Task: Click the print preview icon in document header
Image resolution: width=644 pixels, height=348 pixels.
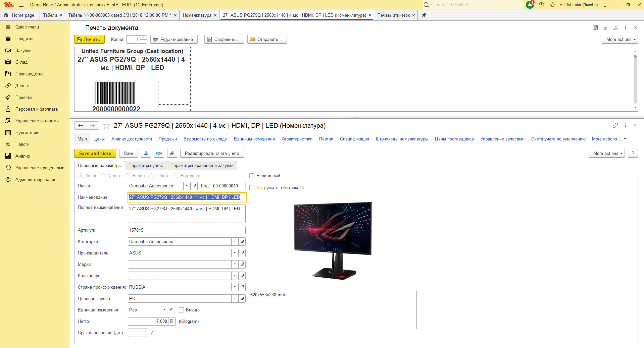Action: (615, 27)
